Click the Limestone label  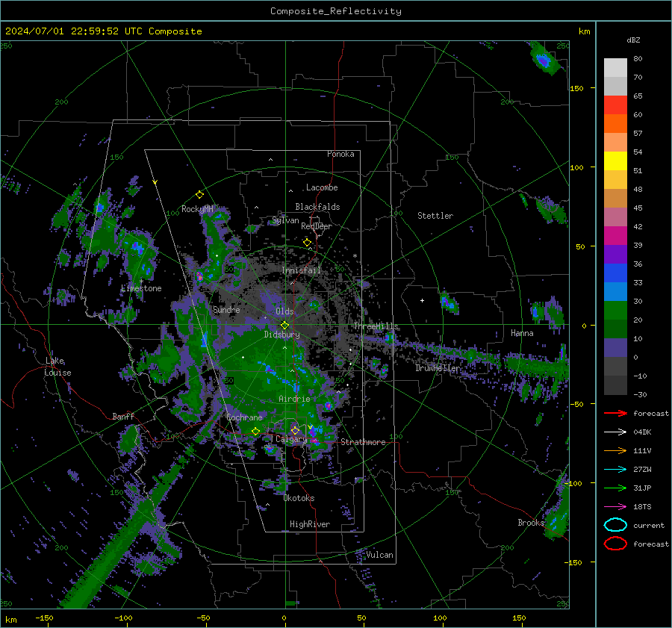click(141, 288)
